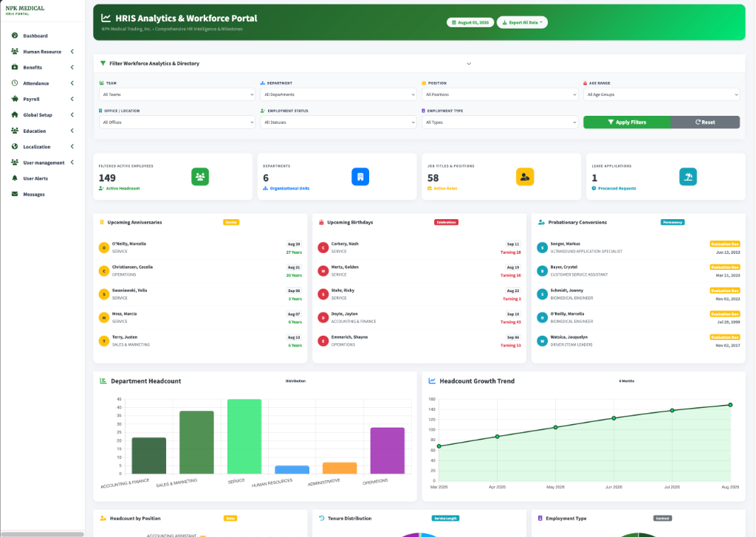
Task: Expand the Human Resource menu chevron
Action: click(x=72, y=52)
